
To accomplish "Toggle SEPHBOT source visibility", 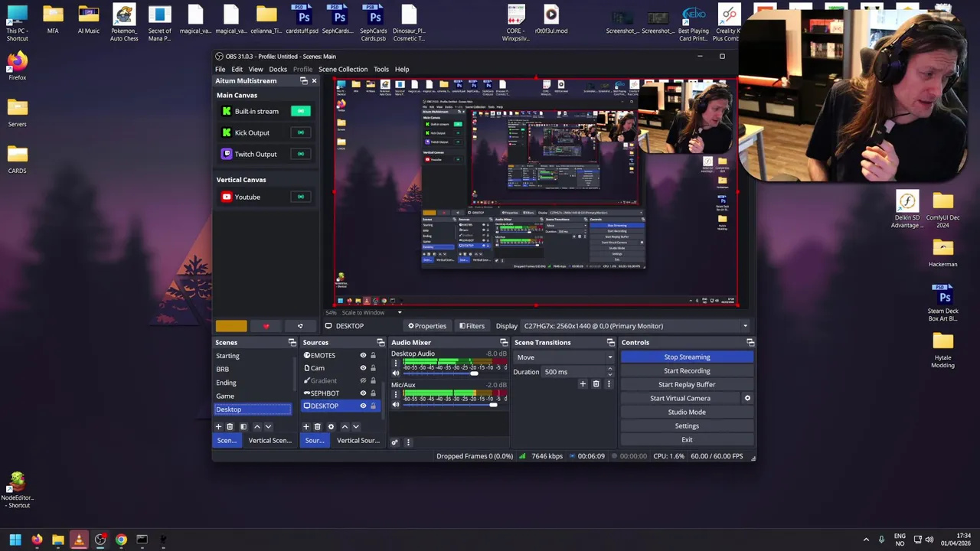I will (363, 393).
